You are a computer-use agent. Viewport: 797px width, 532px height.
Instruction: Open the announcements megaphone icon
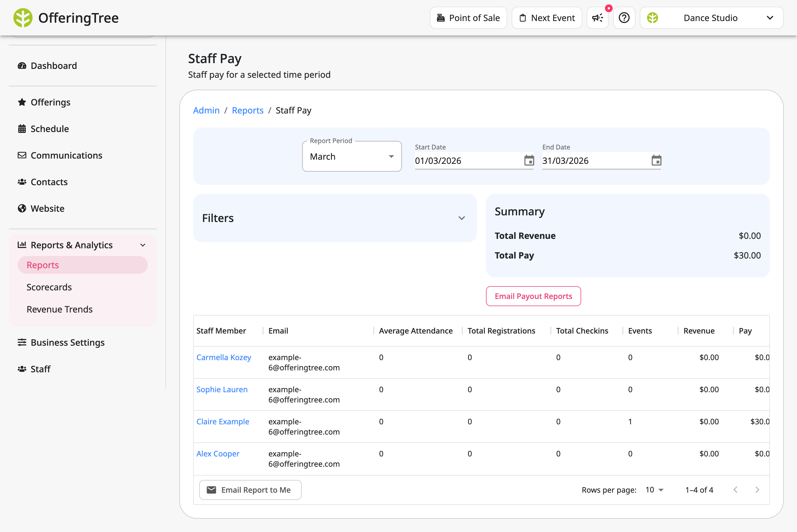point(597,18)
